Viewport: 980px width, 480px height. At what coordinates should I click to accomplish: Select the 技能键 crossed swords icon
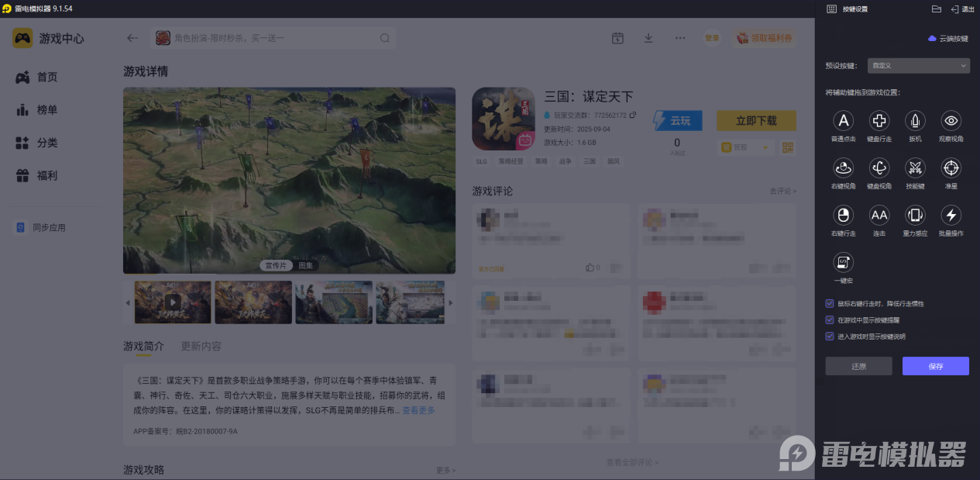click(916, 167)
